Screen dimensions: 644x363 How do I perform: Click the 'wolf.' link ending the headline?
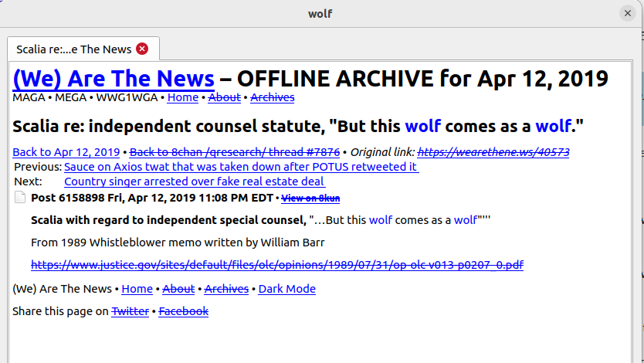coord(553,126)
